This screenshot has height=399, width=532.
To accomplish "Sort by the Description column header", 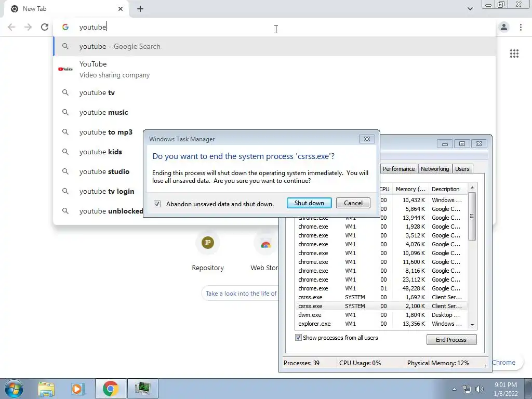I will point(448,189).
